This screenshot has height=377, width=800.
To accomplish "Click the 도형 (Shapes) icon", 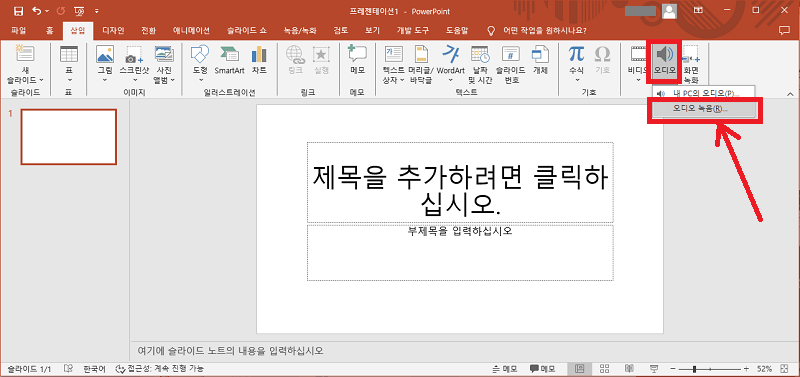I will pyautogui.click(x=199, y=54).
